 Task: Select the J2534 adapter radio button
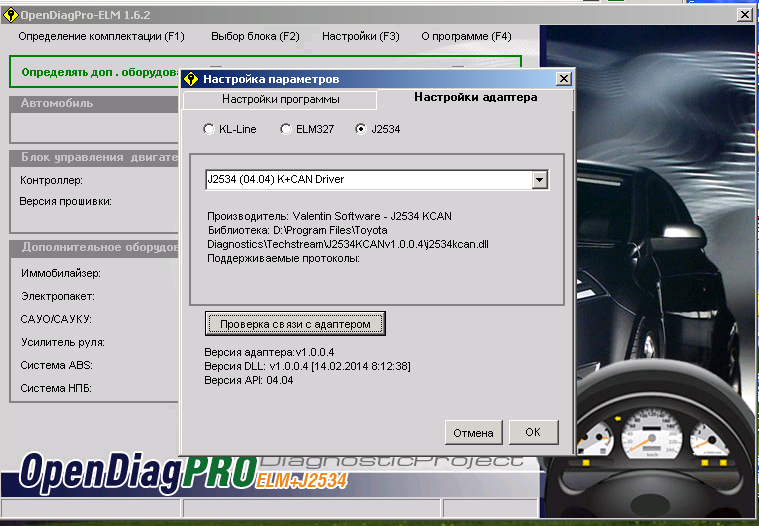click(x=361, y=129)
